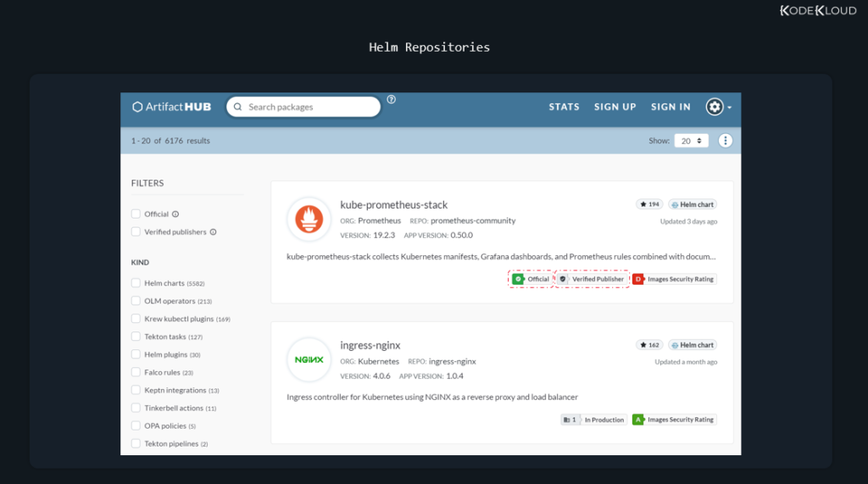Click SIGN IN in the header

click(670, 107)
